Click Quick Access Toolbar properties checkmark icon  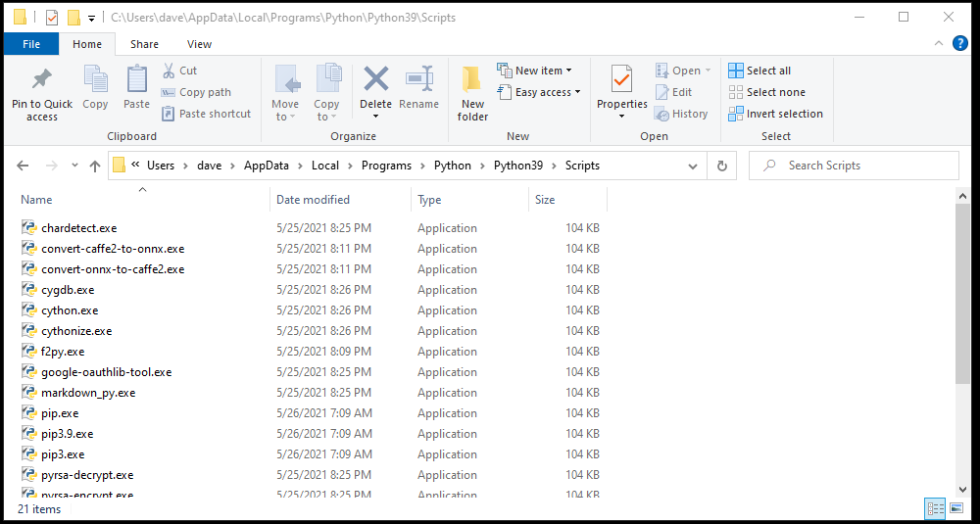pyautogui.click(x=52, y=18)
